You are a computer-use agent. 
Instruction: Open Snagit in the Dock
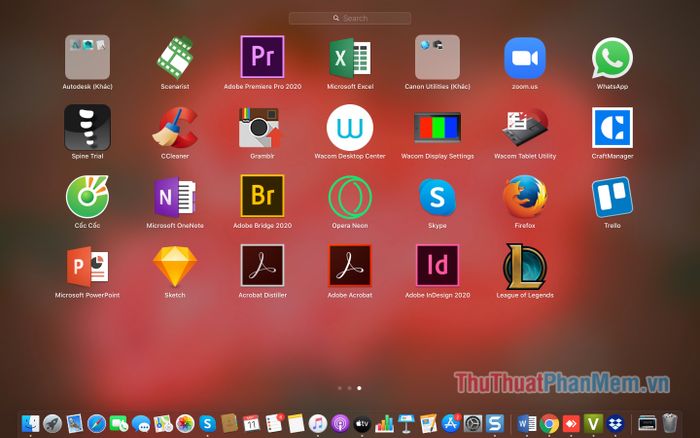point(495,423)
